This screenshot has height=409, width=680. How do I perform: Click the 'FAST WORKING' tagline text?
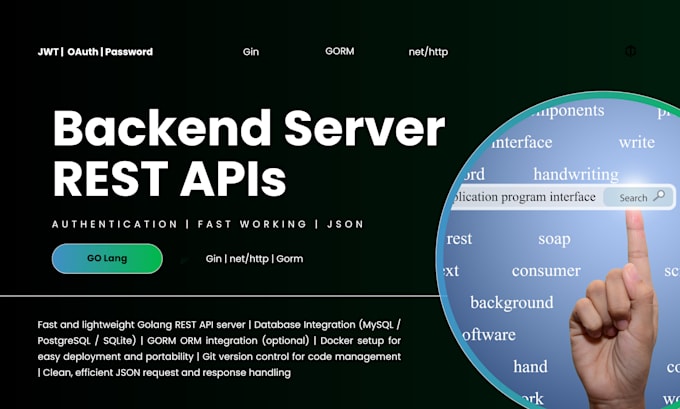click(x=252, y=224)
